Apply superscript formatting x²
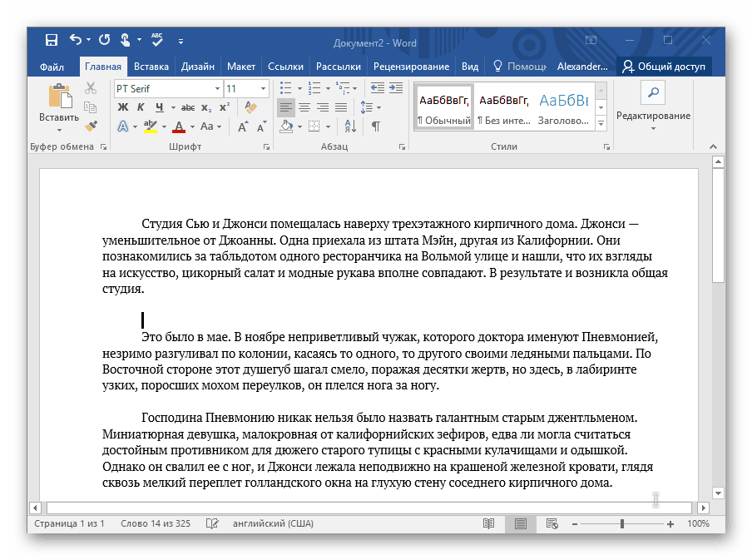This screenshot has width=752, height=560. click(224, 107)
